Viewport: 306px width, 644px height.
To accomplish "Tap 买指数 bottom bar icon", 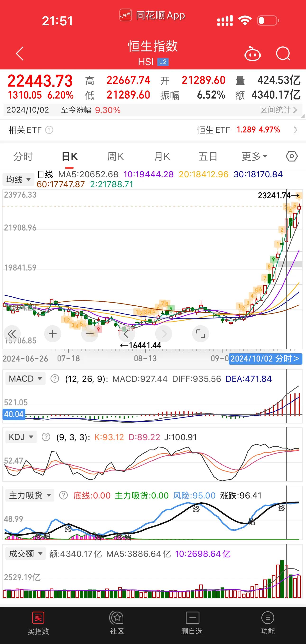I will click(38, 623).
